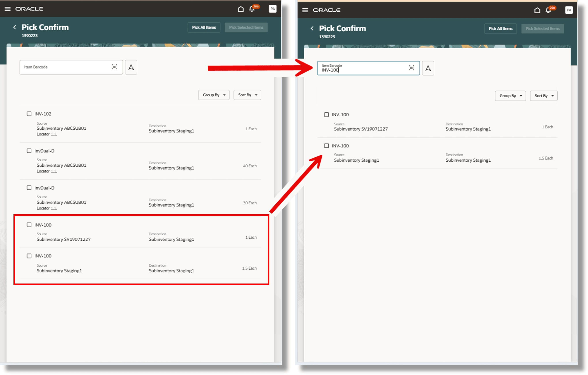
Task: Open notifications bell in left panel
Action: (x=252, y=9)
